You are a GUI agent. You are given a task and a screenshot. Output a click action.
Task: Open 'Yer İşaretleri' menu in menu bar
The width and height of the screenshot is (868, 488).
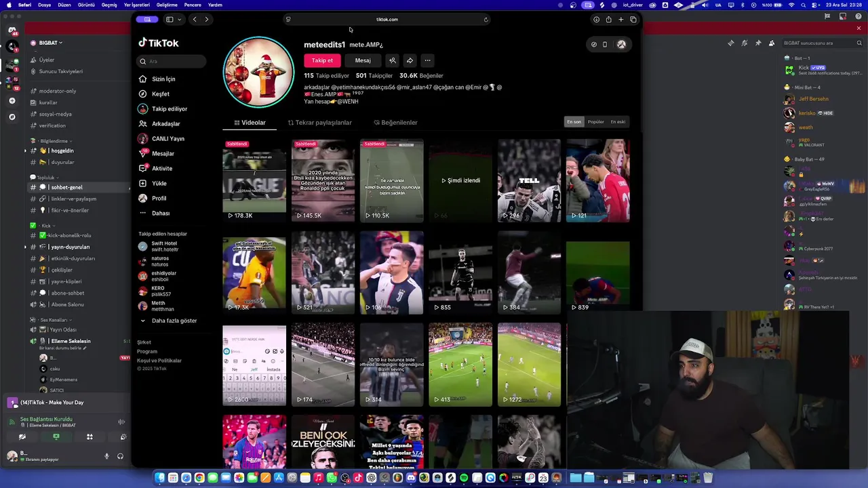pos(137,5)
